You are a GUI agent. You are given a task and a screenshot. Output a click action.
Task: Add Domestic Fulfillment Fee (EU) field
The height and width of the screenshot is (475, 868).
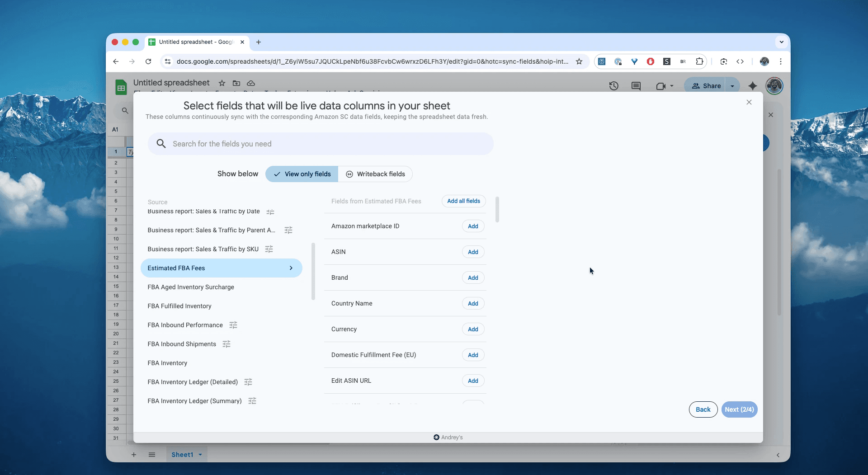[473, 355]
